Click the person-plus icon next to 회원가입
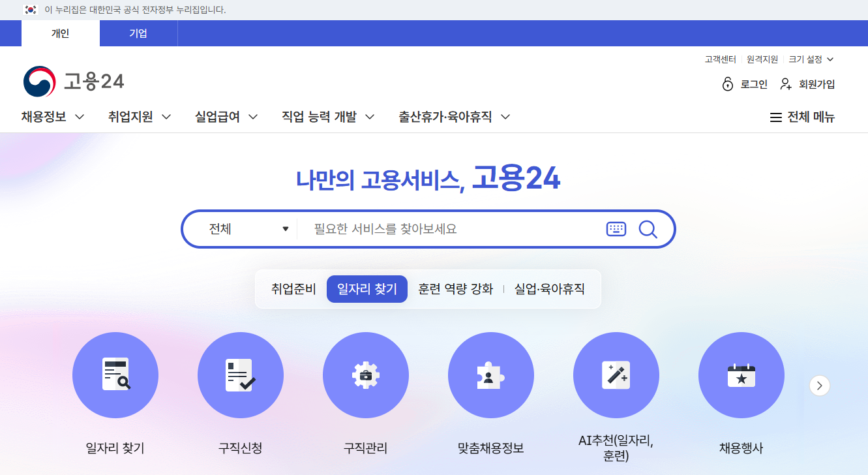This screenshot has width=868, height=475. [786, 84]
